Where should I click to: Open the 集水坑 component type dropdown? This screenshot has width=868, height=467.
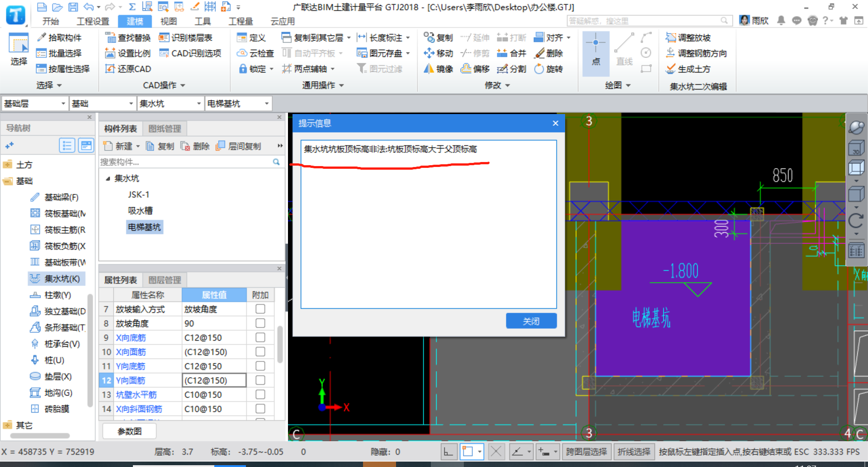click(x=170, y=104)
